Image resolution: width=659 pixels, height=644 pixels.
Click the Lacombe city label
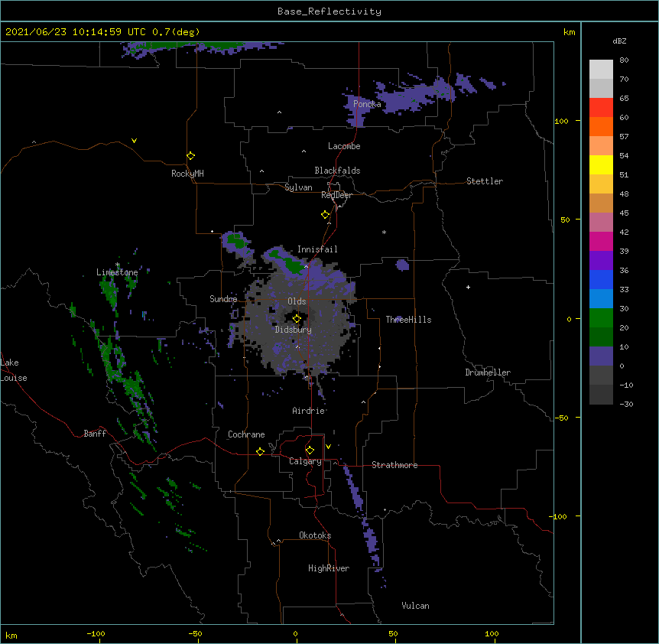click(x=344, y=146)
